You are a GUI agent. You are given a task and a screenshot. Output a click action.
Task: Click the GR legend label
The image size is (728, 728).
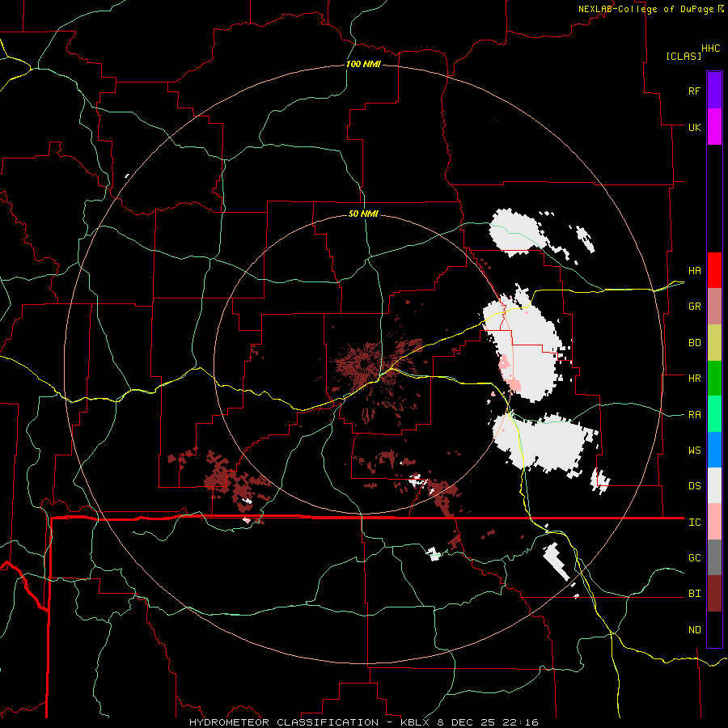(x=694, y=307)
